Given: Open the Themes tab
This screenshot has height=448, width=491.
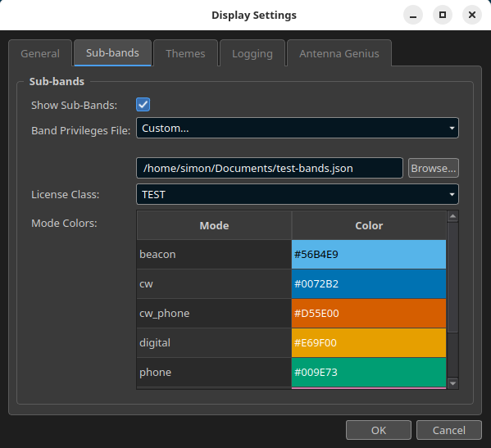Looking at the screenshot, I should click(185, 53).
